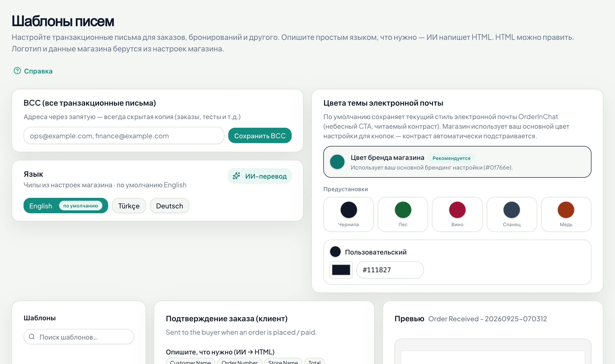The width and height of the screenshot is (615, 364).
Task: Insert the Order Number variable chip
Action: [240, 362]
